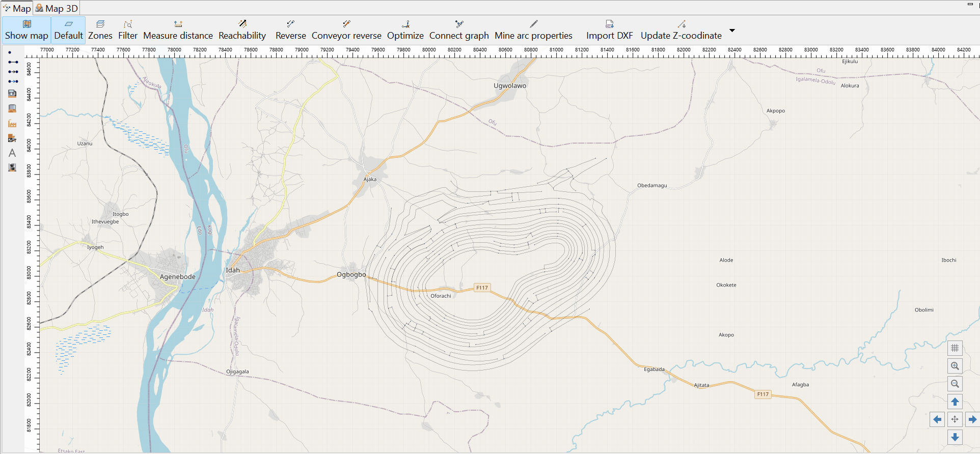Click the Import DXF button

[x=609, y=30]
